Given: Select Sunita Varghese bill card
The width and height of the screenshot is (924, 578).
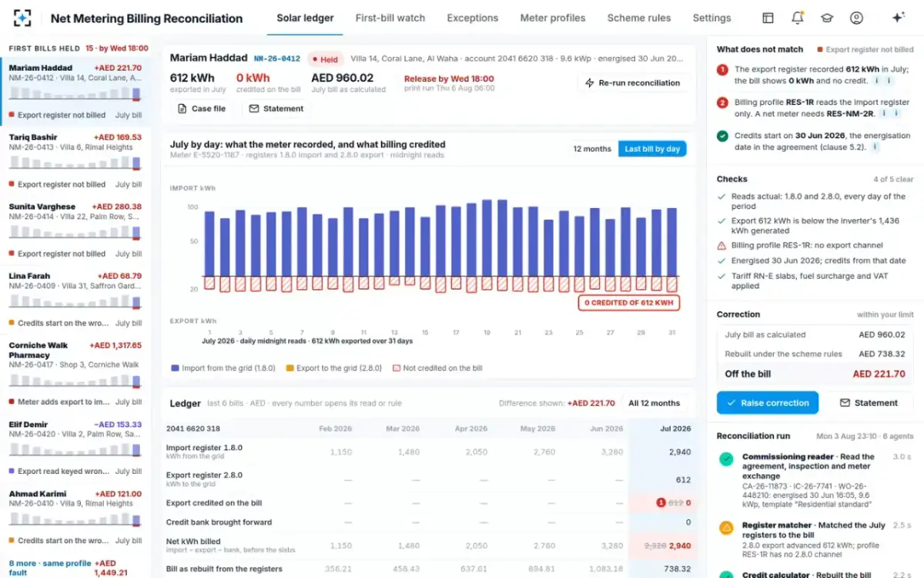Looking at the screenshot, I should click(x=75, y=230).
